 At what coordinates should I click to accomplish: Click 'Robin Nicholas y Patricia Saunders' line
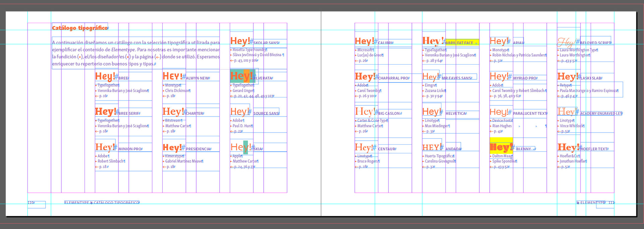click(519, 55)
